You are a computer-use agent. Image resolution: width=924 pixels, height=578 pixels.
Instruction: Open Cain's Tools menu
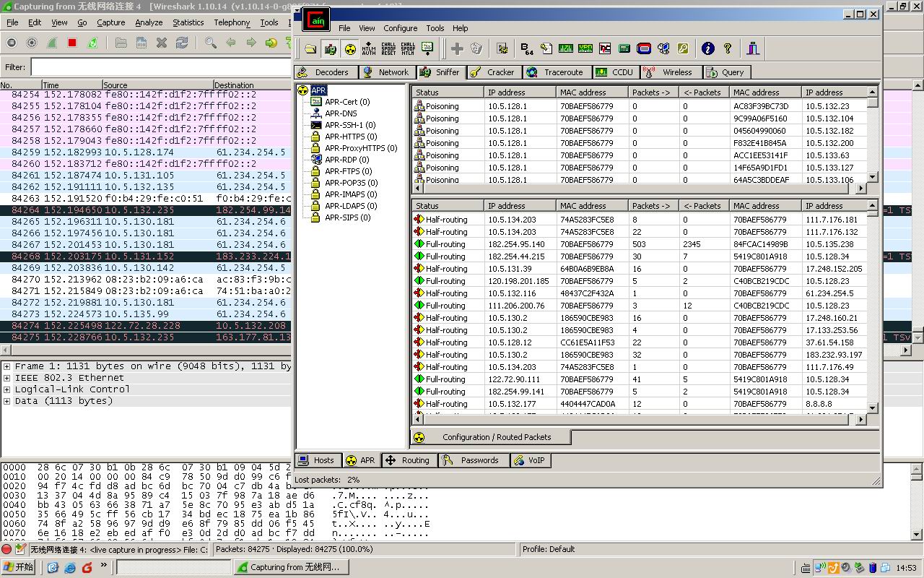pyautogui.click(x=435, y=28)
